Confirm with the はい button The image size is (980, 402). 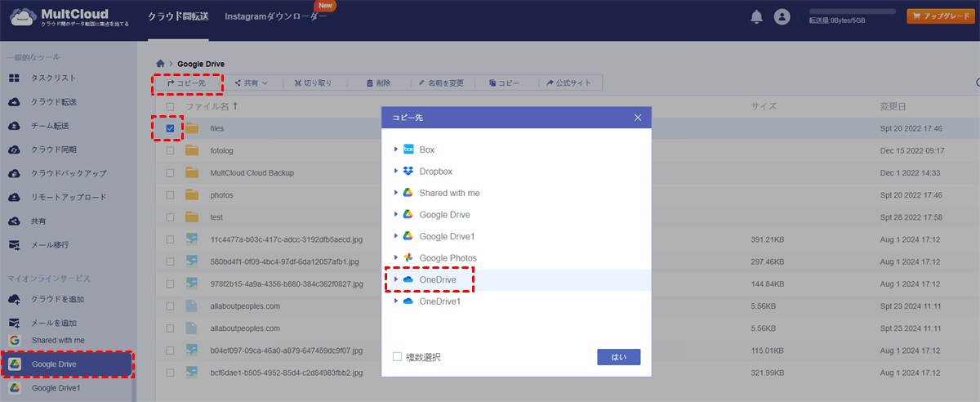coord(619,357)
